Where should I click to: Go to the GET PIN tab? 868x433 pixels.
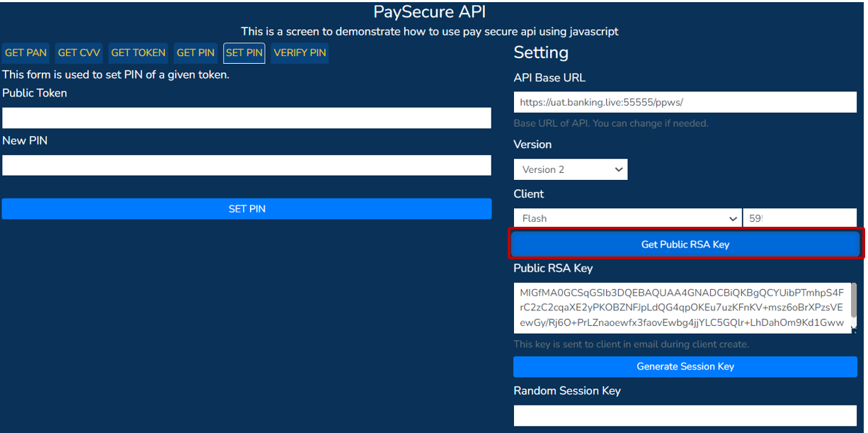(x=195, y=53)
